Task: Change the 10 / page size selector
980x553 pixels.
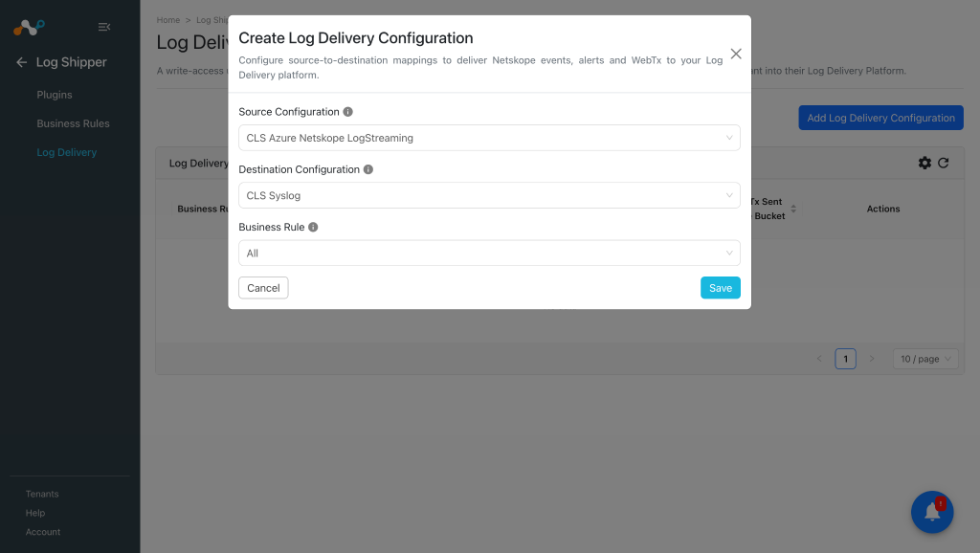Action: 925,359
